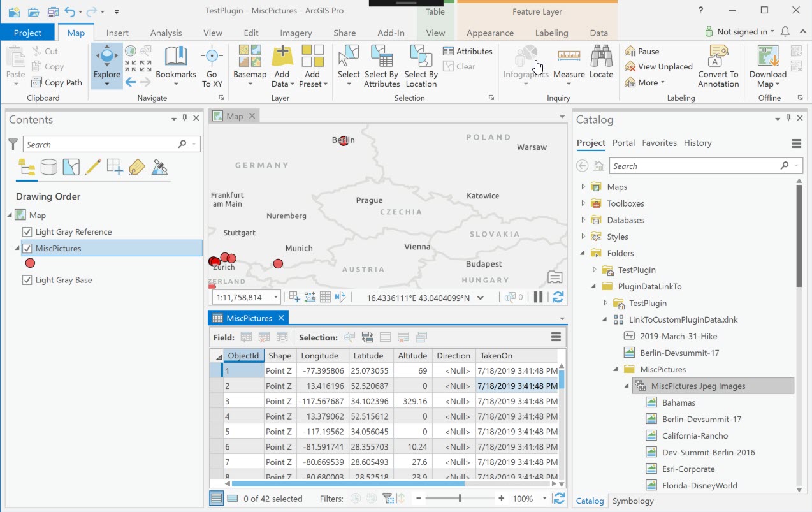Click View Unplaced labels

pos(658,66)
